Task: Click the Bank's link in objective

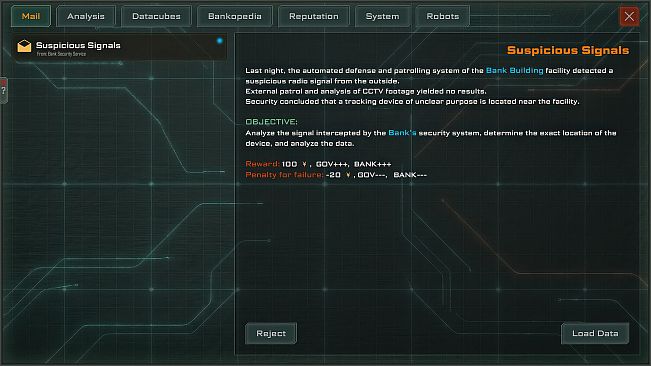Action: [x=402, y=133]
